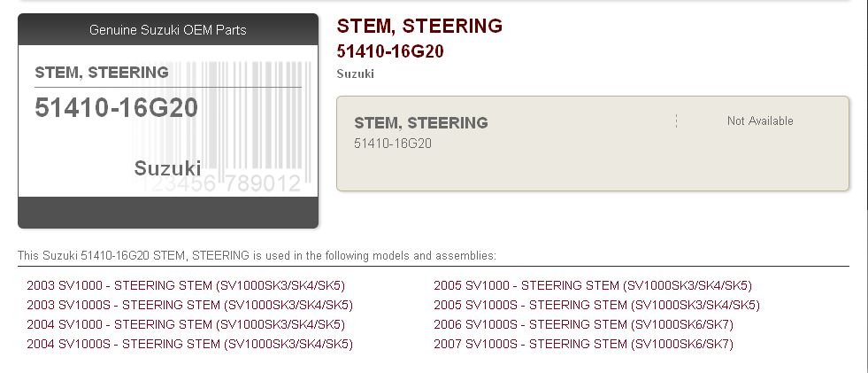
Task: Click STEM, STEERING title in the beige availability box
Action: pyautogui.click(x=421, y=123)
